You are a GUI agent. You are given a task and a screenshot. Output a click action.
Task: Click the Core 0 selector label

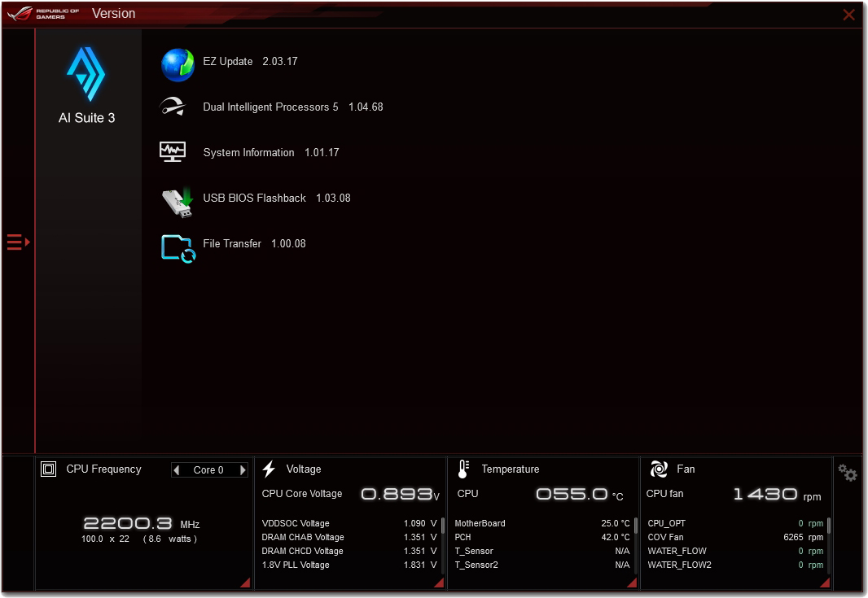[x=208, y=470]
